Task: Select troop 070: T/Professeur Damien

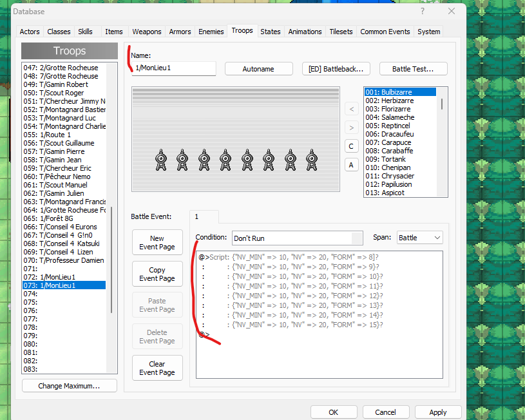Action: 64,260
